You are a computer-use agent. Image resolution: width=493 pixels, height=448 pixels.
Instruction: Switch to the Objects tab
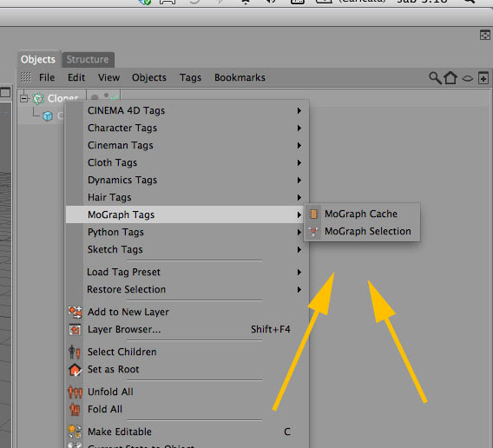[x=38, y=59]
